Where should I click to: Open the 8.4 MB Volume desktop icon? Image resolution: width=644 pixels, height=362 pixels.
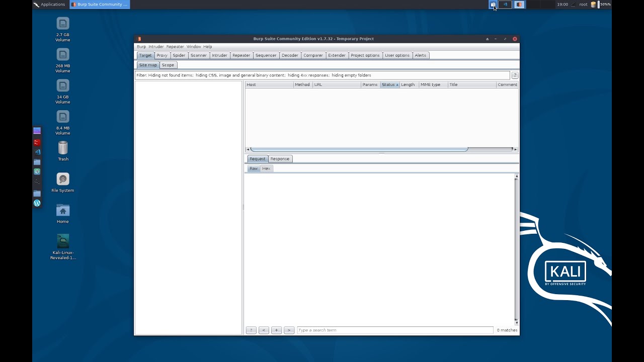click(x=63, y=123)
